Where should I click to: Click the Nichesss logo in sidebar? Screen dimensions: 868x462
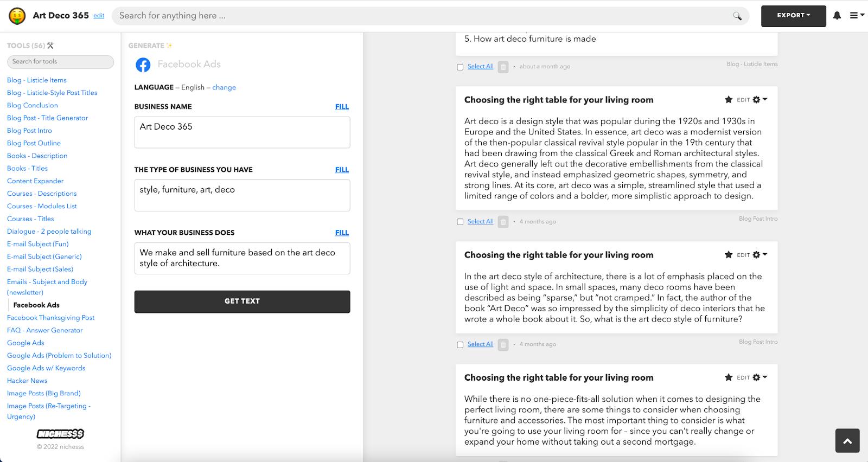60,434
